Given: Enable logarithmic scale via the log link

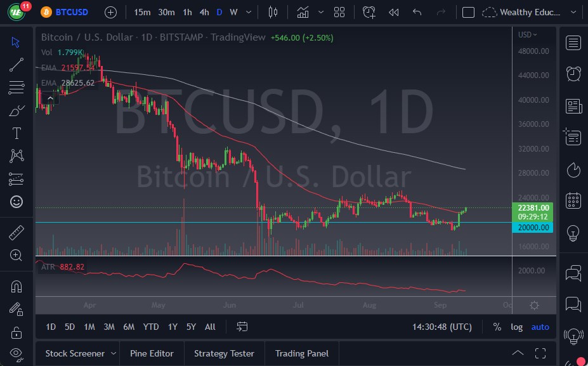Looking at the screenshot, I should tap(516, 327).
